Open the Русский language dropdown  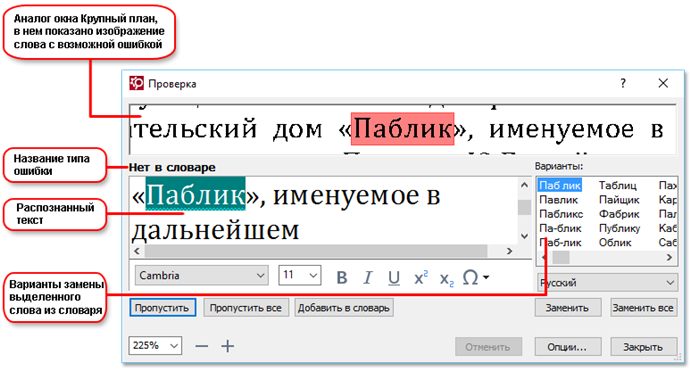coord(607,283)
